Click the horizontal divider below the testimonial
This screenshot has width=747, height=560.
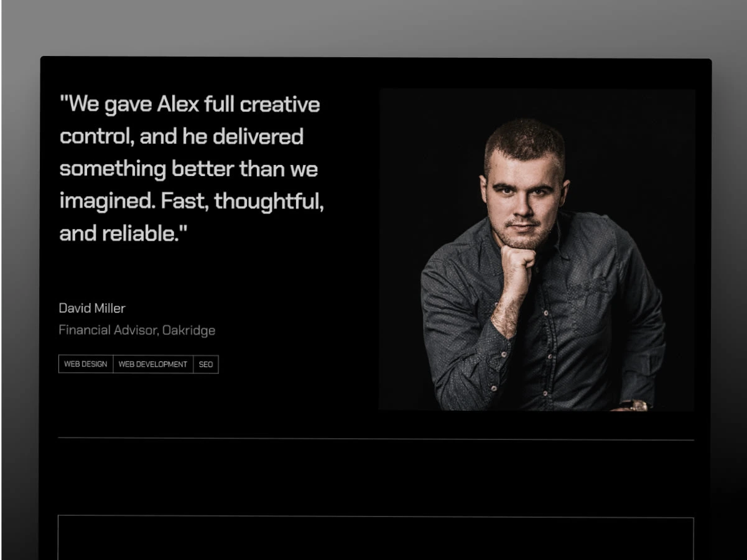coord(376,439)
